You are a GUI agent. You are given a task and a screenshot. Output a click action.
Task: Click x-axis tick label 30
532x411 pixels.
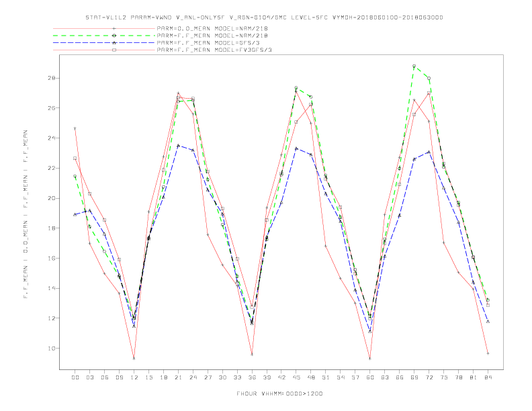coord(222,377)
